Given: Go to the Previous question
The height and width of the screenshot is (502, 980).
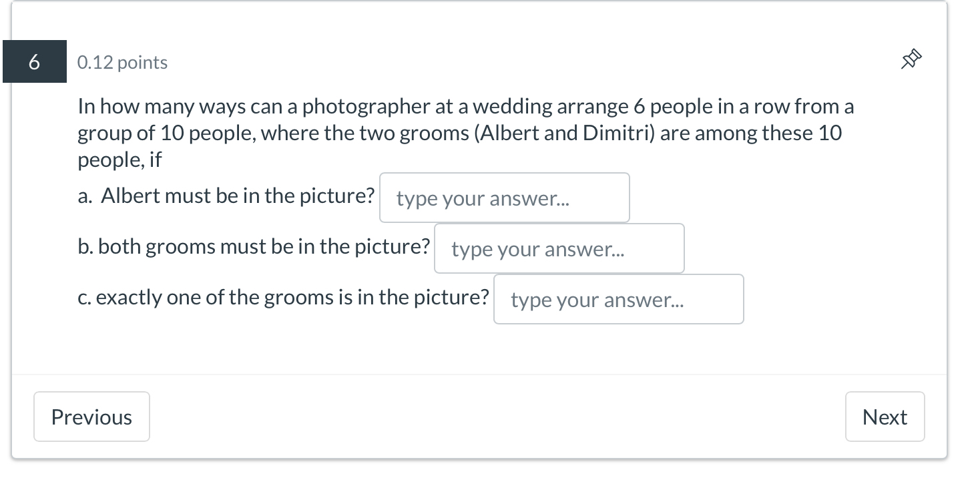Looking at the screenshot, I should [x=91, y=417].
